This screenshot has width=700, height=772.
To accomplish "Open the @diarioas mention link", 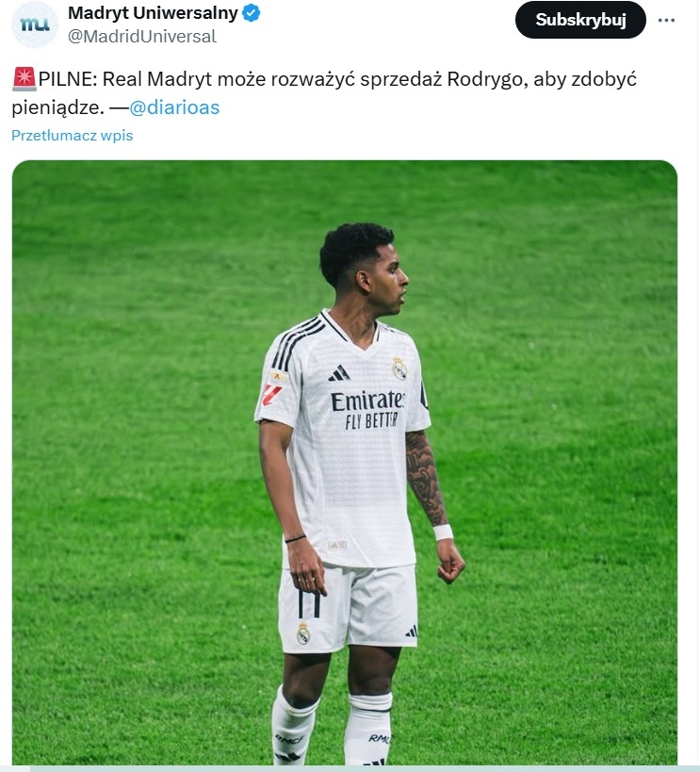I will (174, 107).
